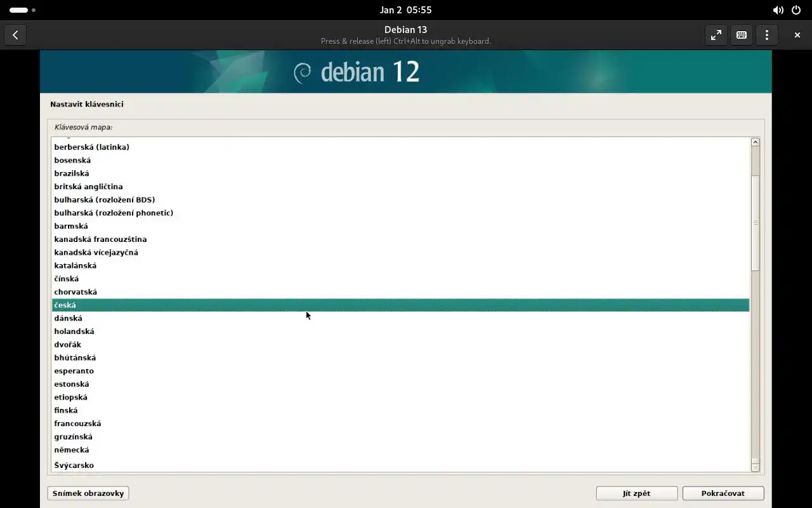Open the send keys keyboard menu
812x508 pixels.
[742, 35]
